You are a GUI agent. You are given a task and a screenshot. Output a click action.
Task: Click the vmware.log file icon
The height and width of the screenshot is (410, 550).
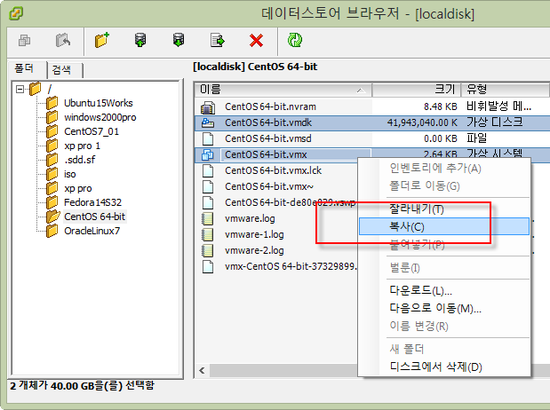tap(208, 219)
